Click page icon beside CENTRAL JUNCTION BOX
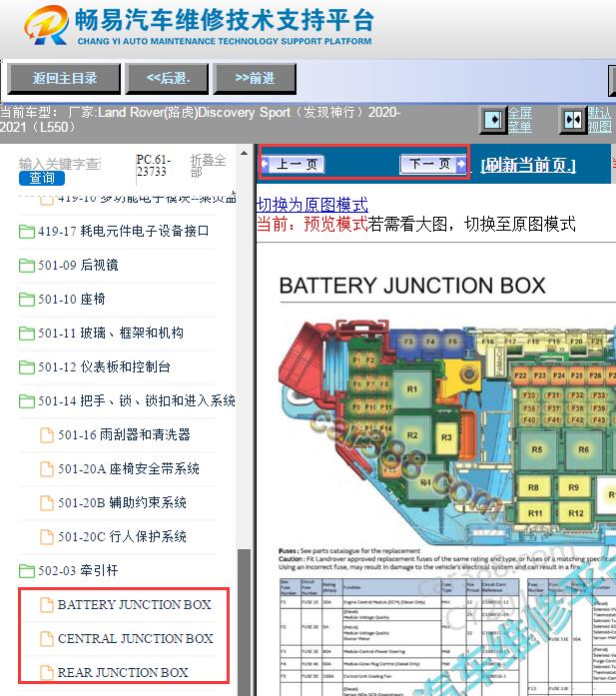Image resolution: width=616 pixels, height=696 pixels. (47, 639)
